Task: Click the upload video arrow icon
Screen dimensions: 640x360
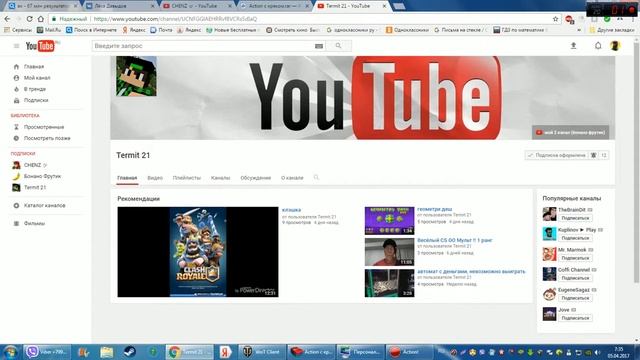Action: 573,46
